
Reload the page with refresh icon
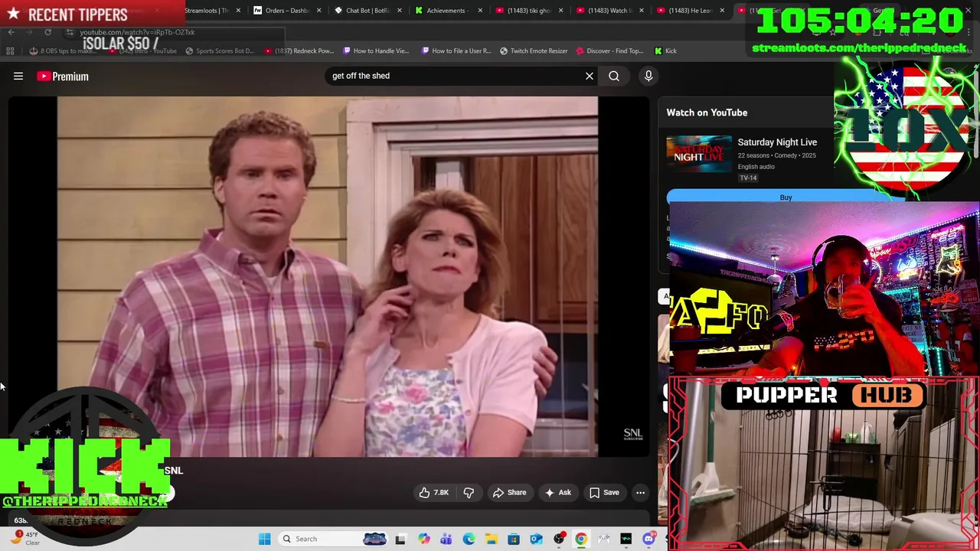47,32
